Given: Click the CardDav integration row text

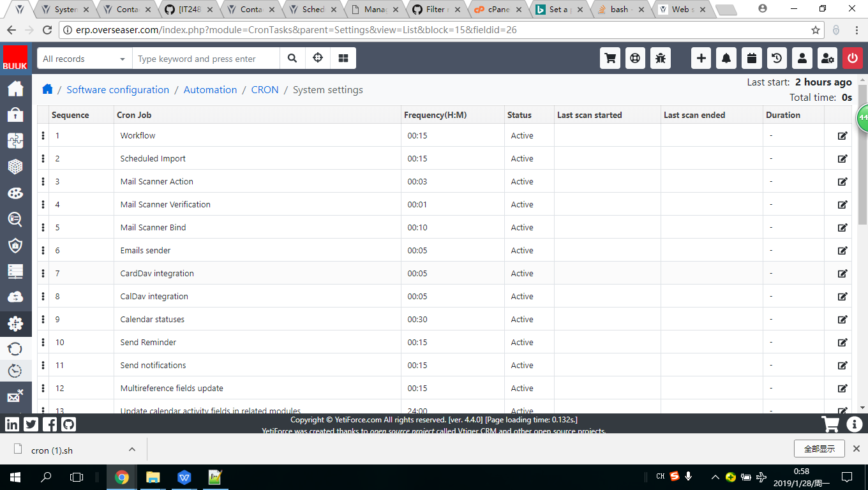Looking at the screenshot, I should tap(157, 273).
